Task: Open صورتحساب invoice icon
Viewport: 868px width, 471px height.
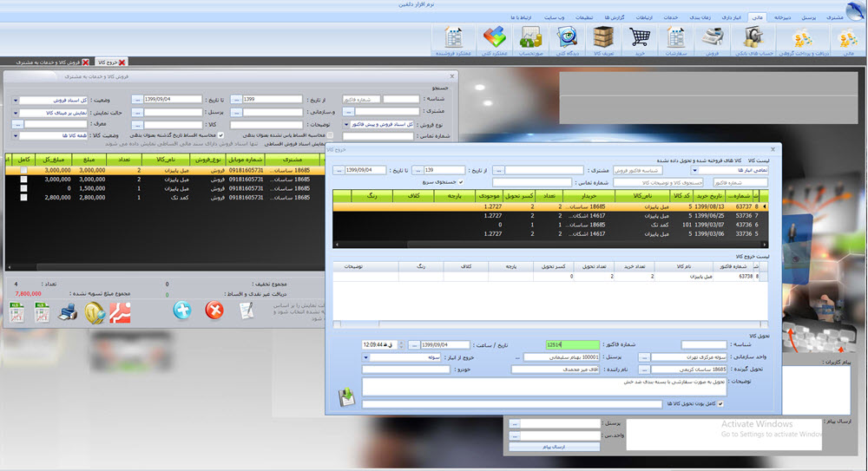Action: point(531,37)
